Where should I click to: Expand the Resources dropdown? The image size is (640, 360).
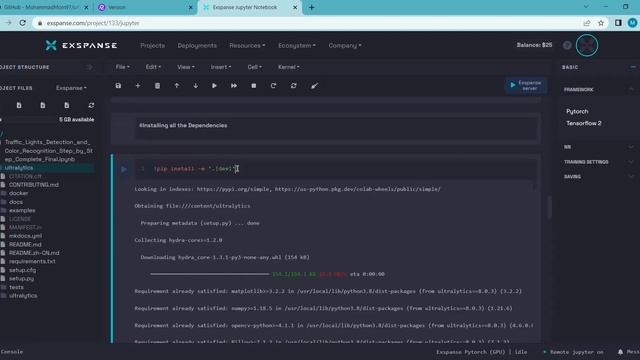coord(247,45)
